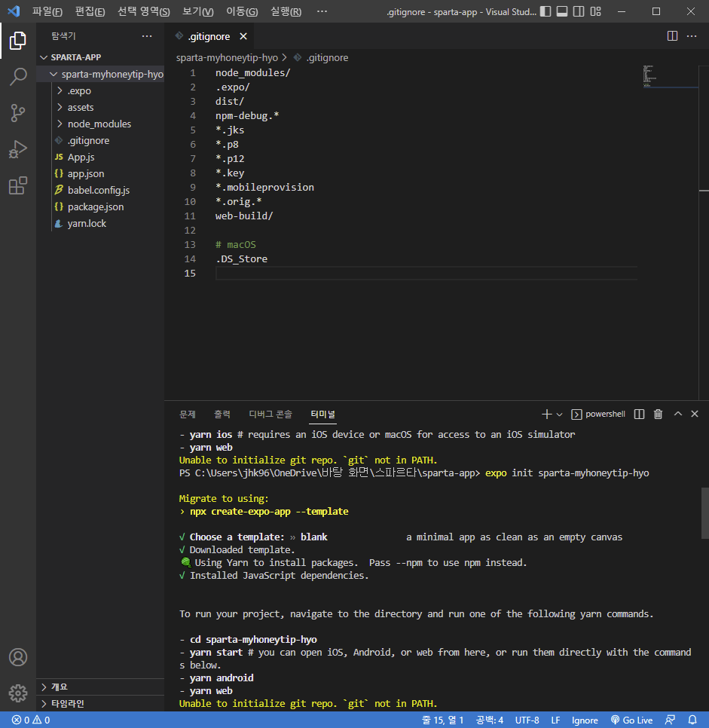Open the 이동(G) menu

[x=242, y=11]
